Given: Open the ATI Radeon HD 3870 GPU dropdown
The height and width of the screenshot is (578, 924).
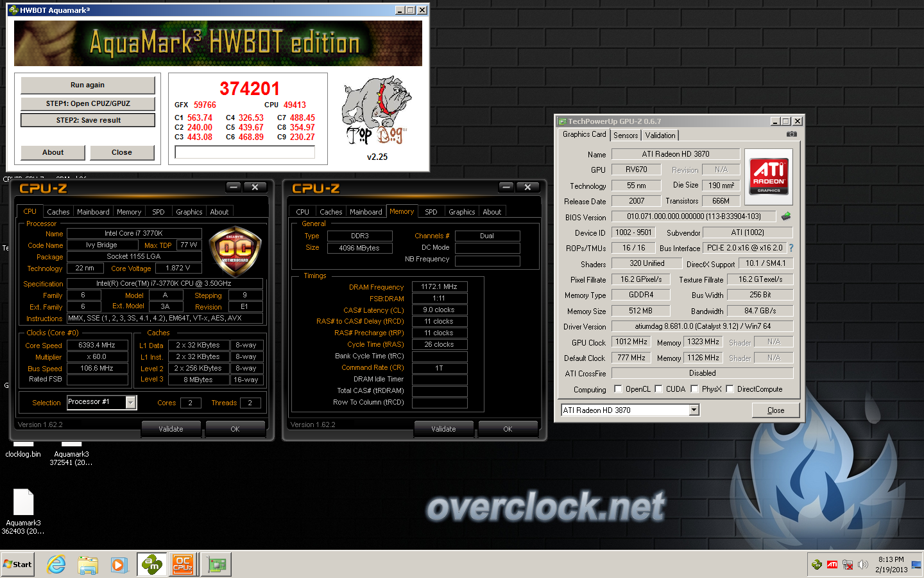Looking at the screenshot, I should point(694,410).
